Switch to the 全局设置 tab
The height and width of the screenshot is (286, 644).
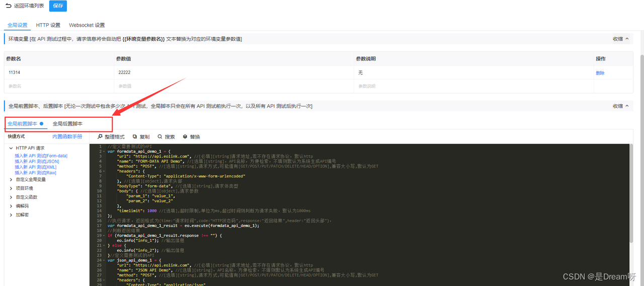click(x=17, y=25)
